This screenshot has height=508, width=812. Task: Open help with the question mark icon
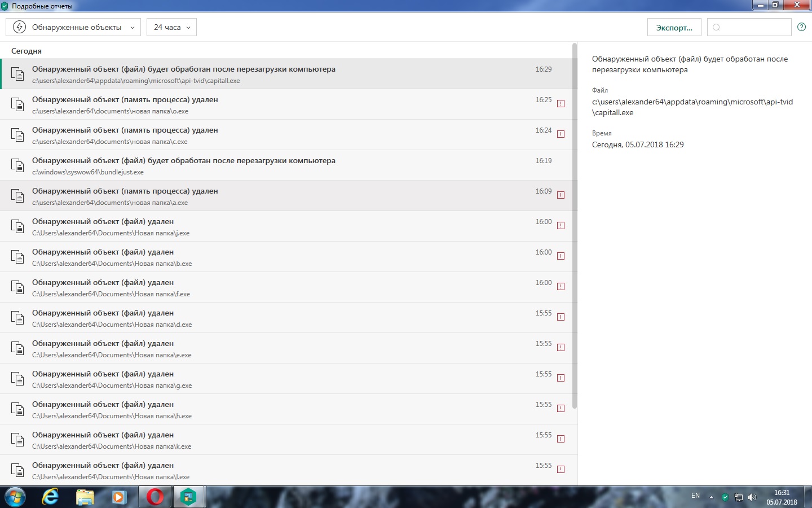(801, 27)
